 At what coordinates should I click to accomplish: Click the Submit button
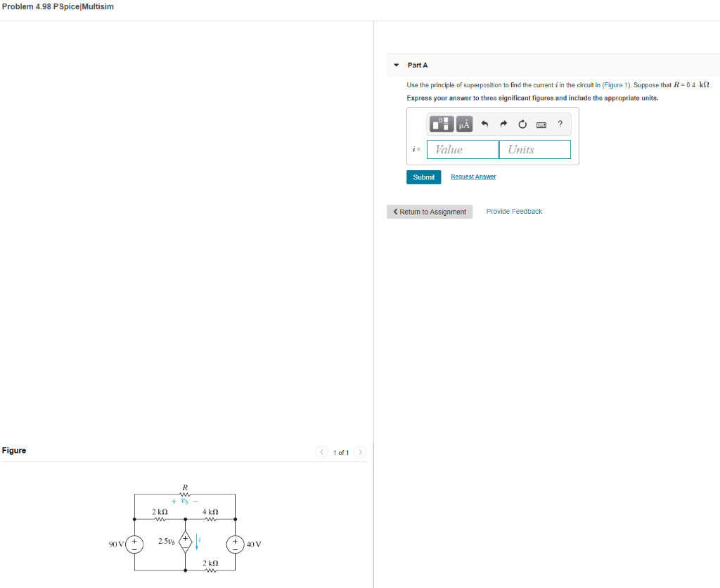click(x=423, y=177)
